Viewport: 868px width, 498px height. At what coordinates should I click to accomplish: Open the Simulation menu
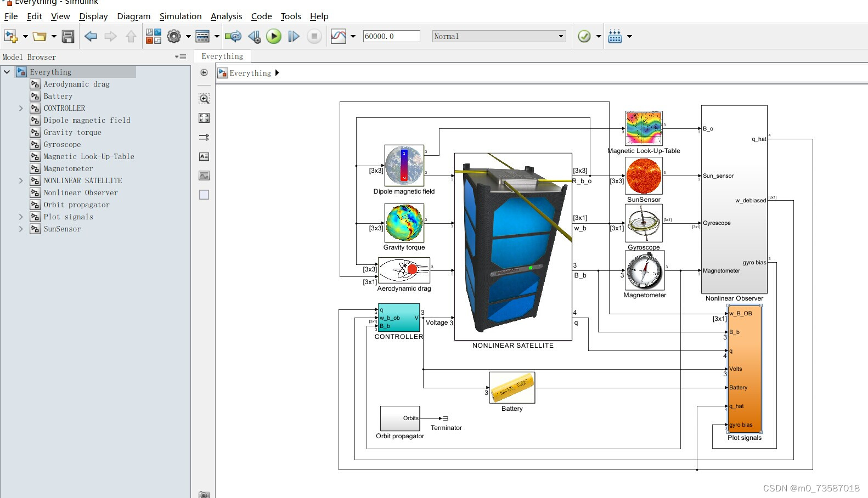pyautogui.click(x=181, y=16)
